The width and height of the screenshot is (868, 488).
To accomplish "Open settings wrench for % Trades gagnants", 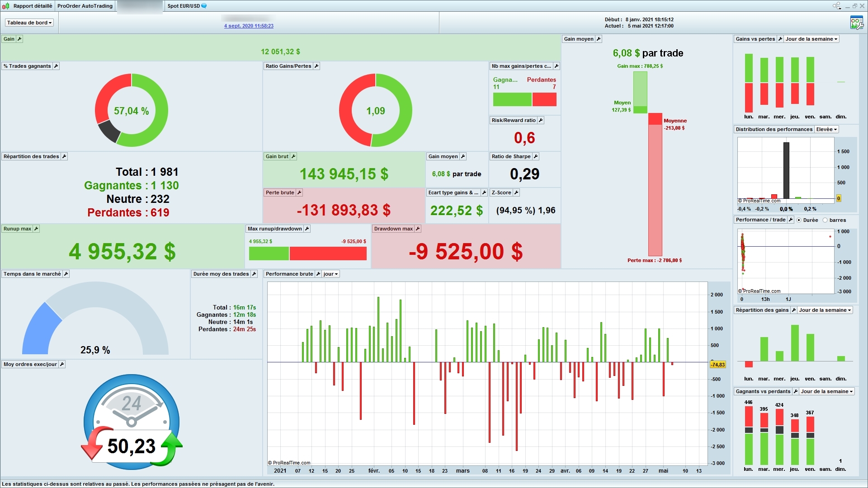I will (x=56, y=66).
